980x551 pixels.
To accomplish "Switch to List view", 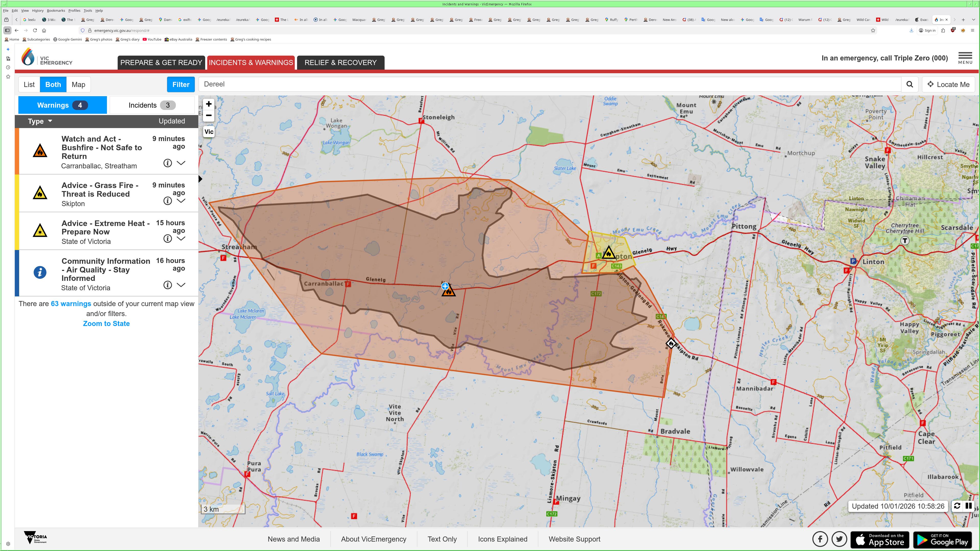I will click(x=29, y=84).
